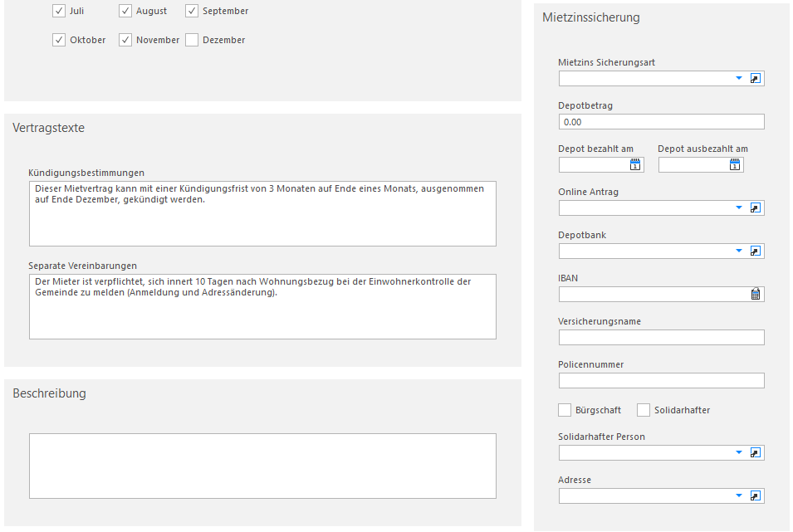Uncheck the Oktober checkbox
The image size is (793, 532).
click(x=59, y=40)
